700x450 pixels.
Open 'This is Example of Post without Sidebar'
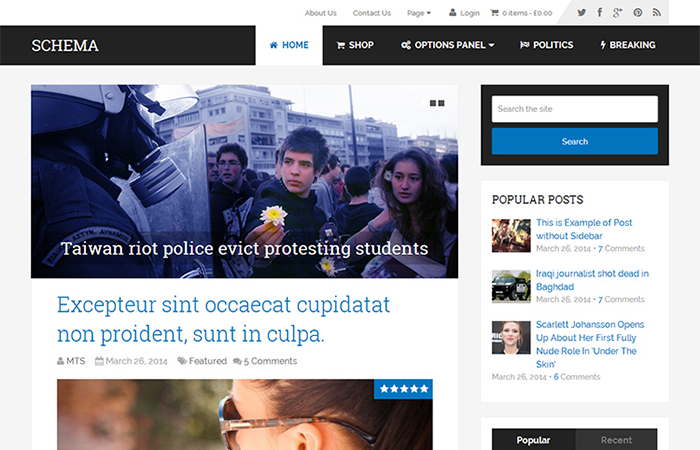tap(584, 229)
